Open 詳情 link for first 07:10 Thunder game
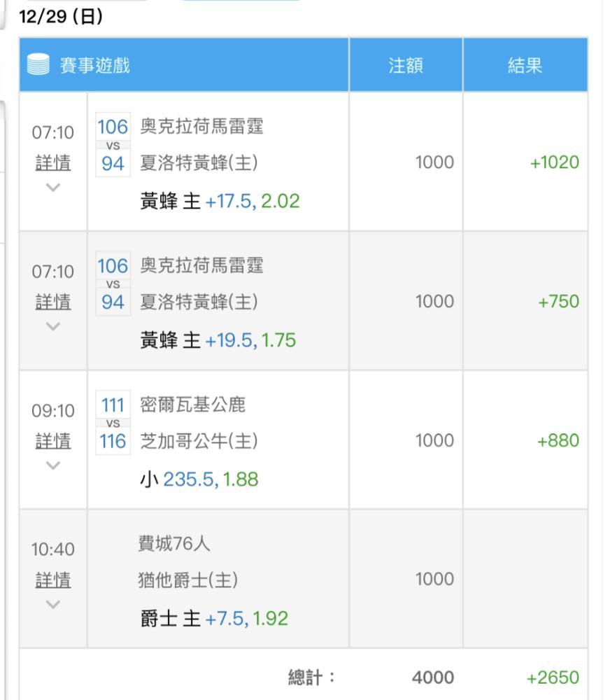 tap(53, 162)
